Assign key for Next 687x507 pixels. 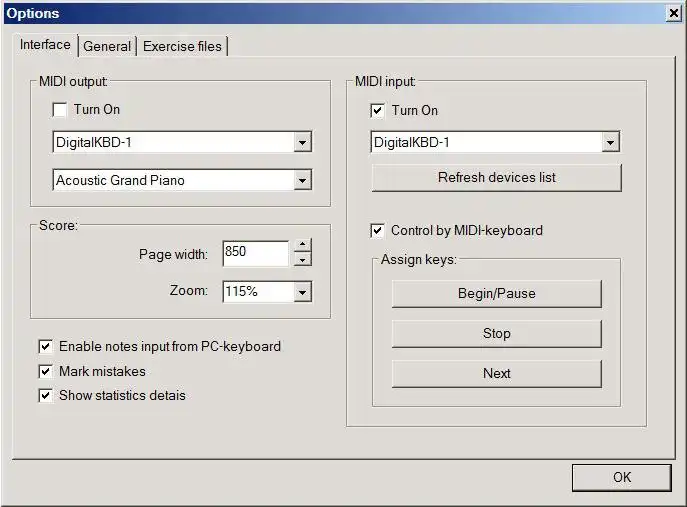point(496,373)
